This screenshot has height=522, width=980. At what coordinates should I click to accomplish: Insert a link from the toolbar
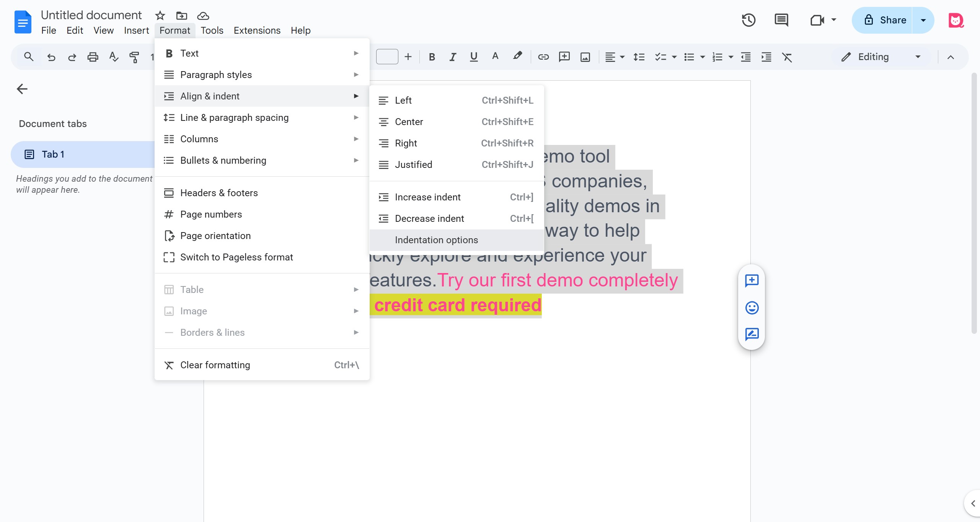pos(543,57)
